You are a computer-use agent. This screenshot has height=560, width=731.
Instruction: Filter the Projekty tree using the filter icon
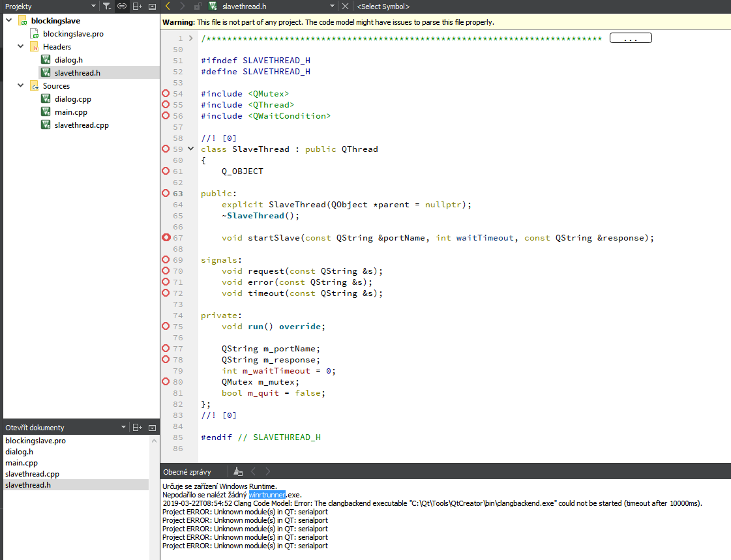(x=107, y=6)
